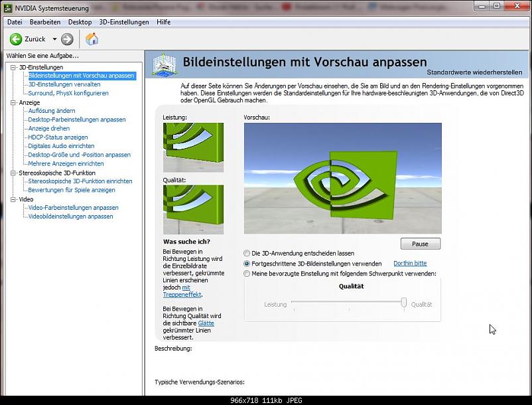This screenshot has width=532, height=405.
Task: Collapse the 3D-Einstellungen tree node
Action: (13, 67)
